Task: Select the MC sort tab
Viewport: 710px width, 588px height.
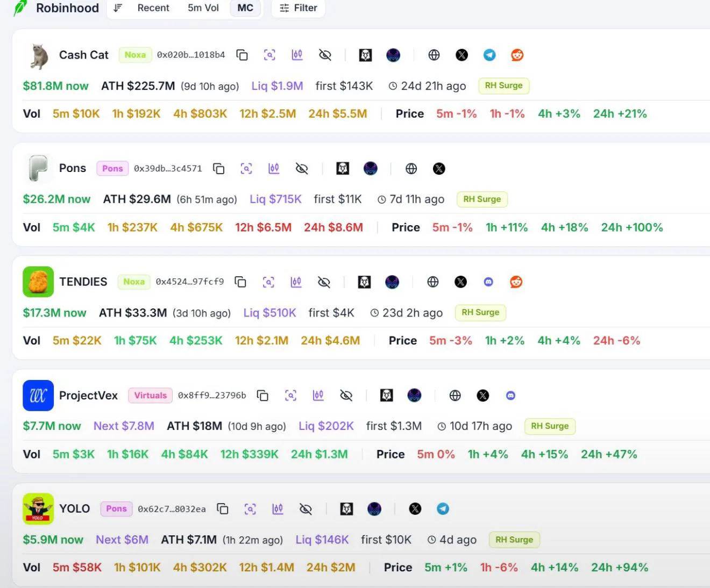Action: pyautogui.click(x=245, y=8)
